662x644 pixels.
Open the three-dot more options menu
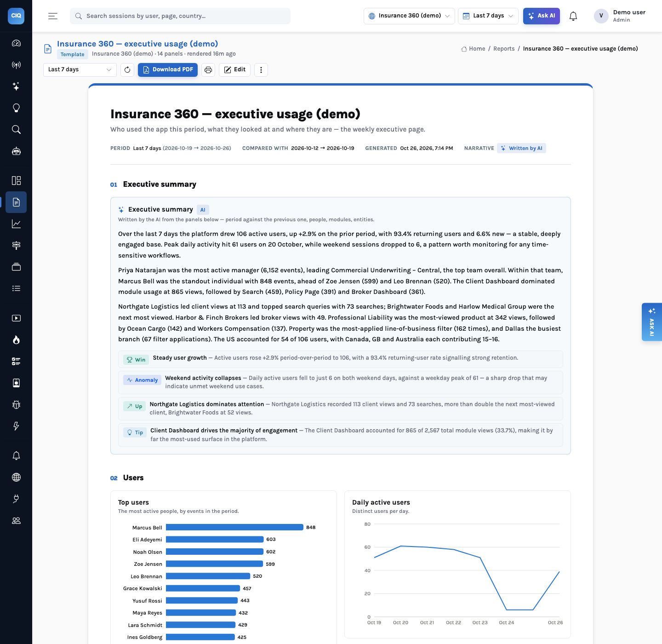click(261, 70)
